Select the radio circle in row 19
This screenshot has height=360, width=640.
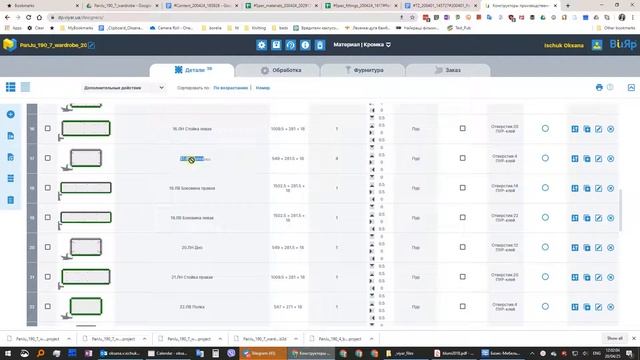545,217
